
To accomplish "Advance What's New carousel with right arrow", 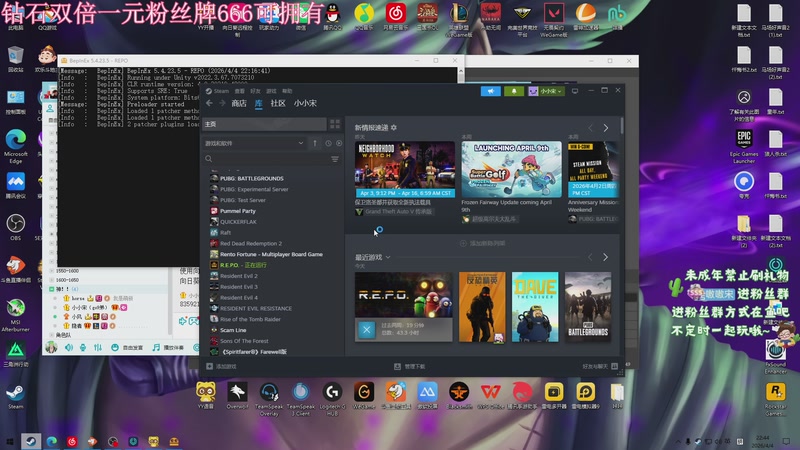I will click(x=606, y=128).
